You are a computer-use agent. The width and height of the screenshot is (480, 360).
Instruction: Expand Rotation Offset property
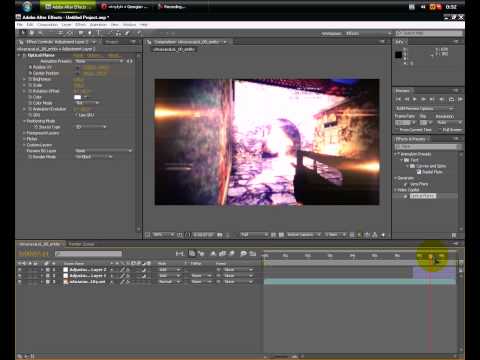[x=24, y=91]
